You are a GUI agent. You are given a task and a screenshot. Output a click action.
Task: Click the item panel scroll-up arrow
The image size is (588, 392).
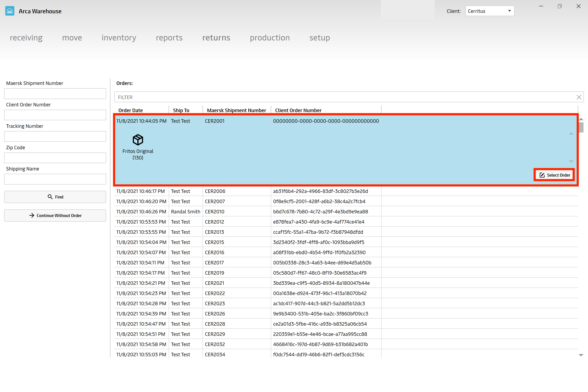(x=571, y=134)
